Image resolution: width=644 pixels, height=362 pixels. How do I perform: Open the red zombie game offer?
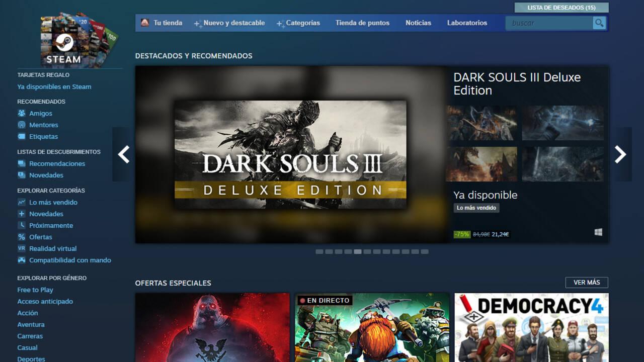[x=212, y=327]
